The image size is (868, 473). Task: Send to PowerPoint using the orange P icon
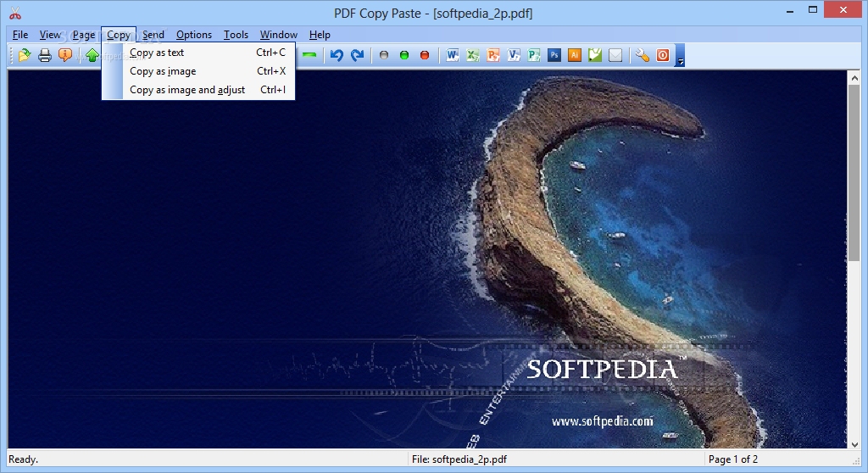[493, 55]
